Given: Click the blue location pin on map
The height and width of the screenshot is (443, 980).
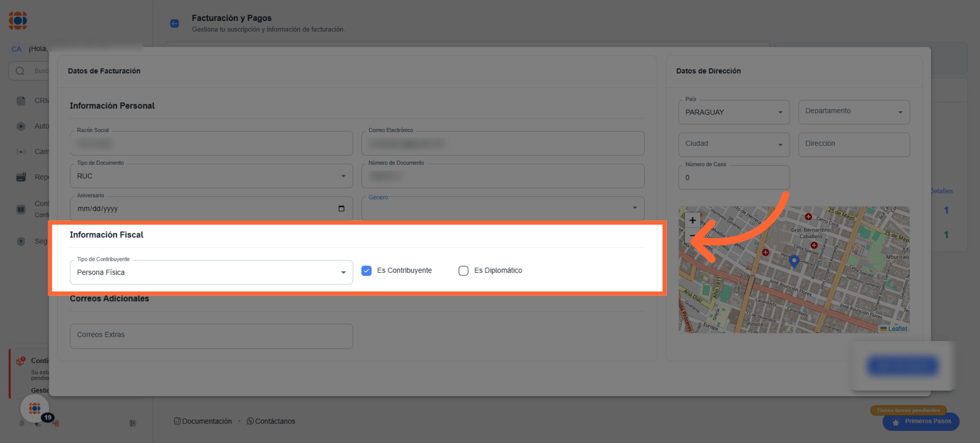Looking at the screenshot, I should click(x=794, y=261).
